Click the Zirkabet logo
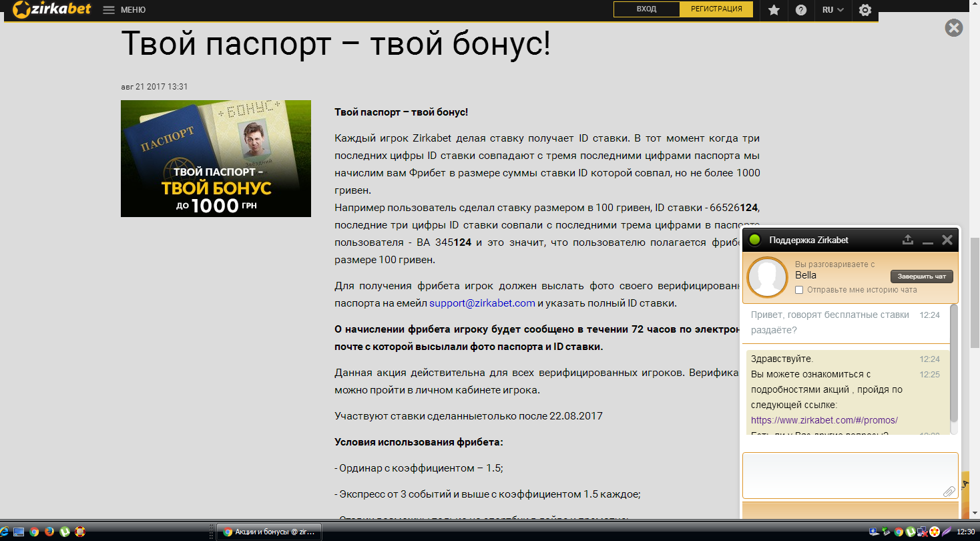 pyautogui.click(x=51, y=9)
